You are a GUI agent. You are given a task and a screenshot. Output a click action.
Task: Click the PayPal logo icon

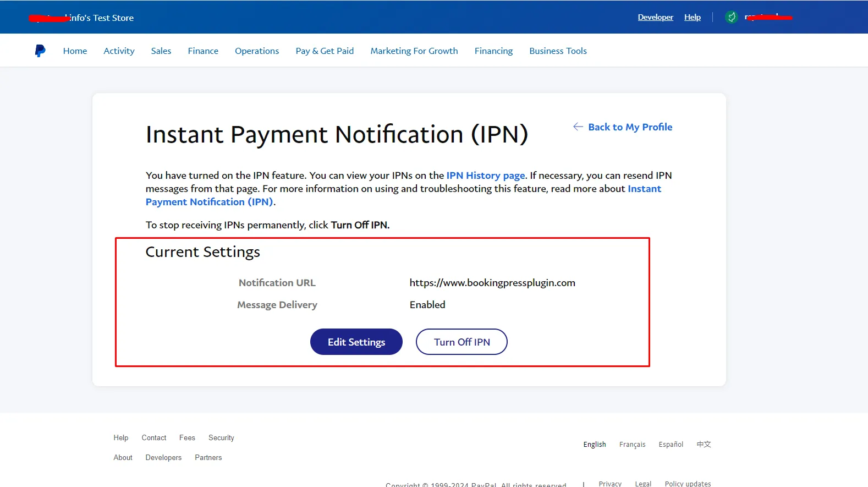[x=40, y=51]
